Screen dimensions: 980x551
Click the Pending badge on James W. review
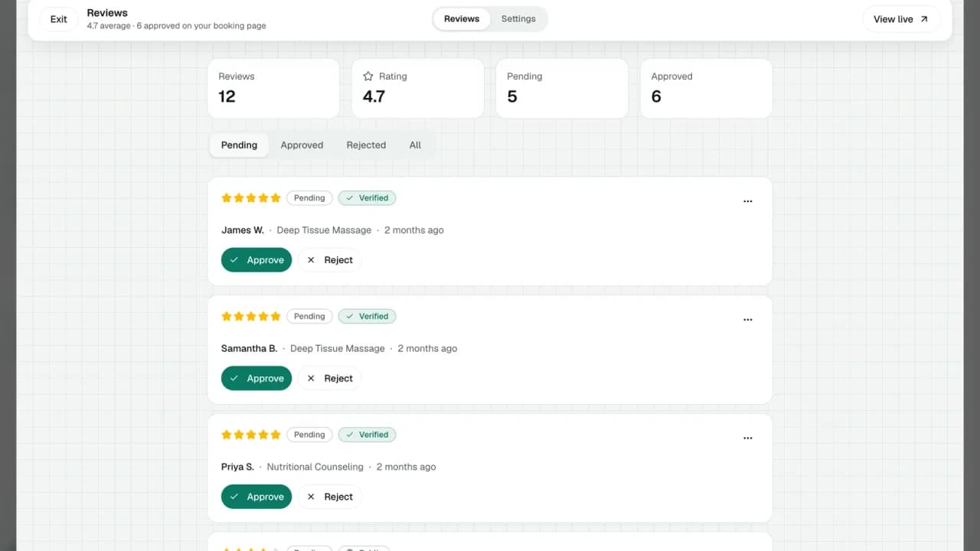click(309, 198)
